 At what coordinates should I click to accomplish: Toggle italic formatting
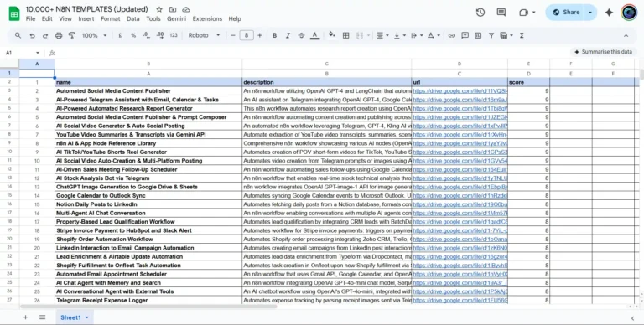pyautogui.click(x=288, y=36)
